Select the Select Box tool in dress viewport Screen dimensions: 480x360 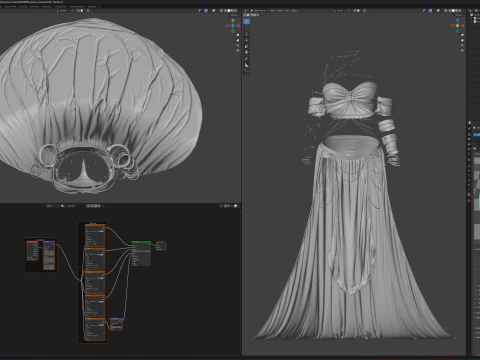coord(246,21)
